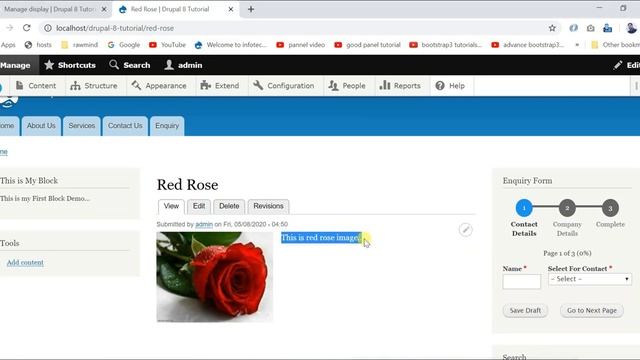This screenshot has height=360, width=640.
Task: Select the Revisions node tab
Action: 268,206
